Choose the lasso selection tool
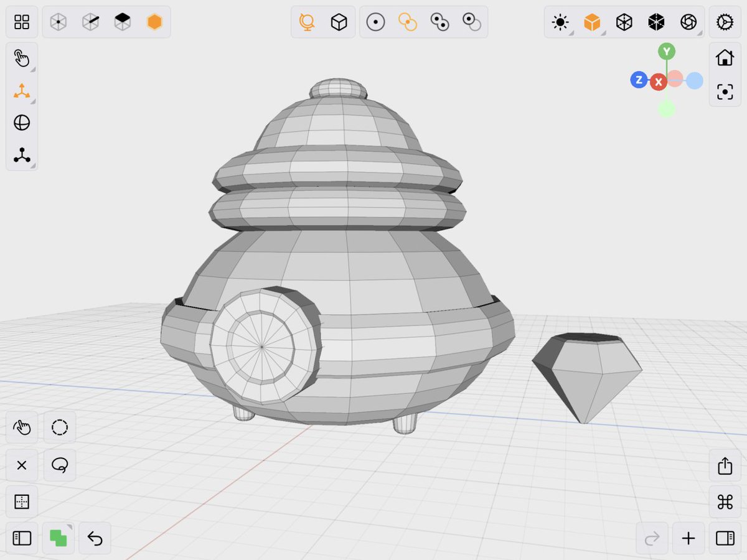Viewport: 747px width, 560px height. (60, 465)
